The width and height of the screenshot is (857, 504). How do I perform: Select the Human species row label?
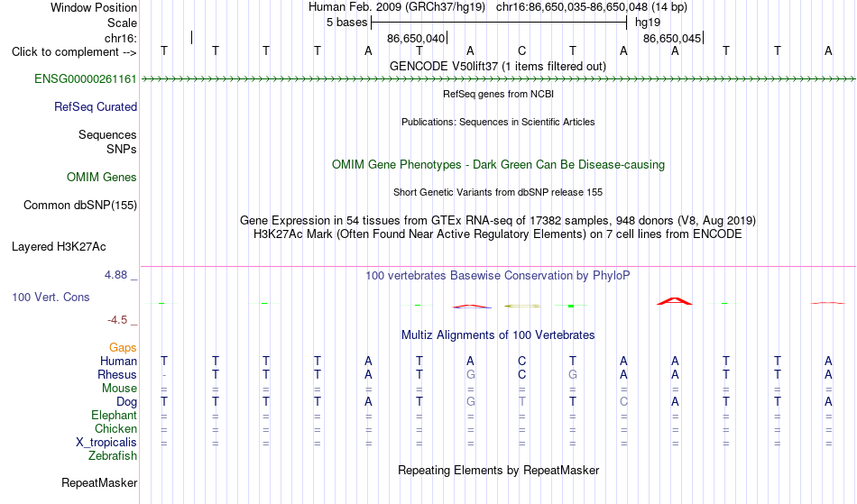118,362
